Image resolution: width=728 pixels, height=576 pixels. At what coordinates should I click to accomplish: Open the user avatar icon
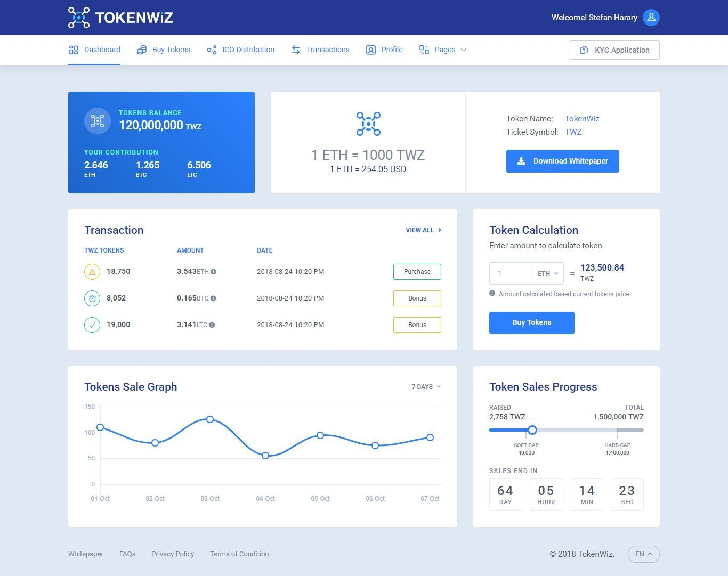point(651,18)
